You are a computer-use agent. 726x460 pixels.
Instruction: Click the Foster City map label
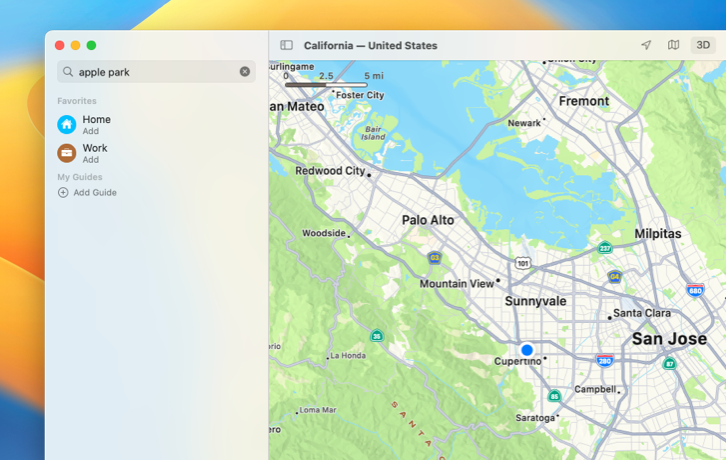click(360, 95)
